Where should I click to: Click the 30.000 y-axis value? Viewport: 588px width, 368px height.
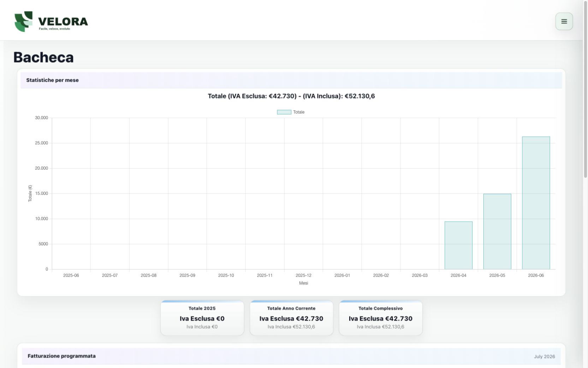(41, 118)
